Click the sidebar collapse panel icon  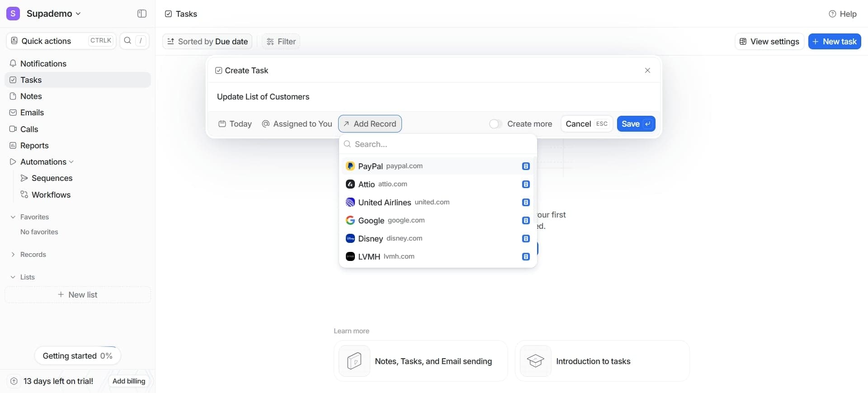142,14
